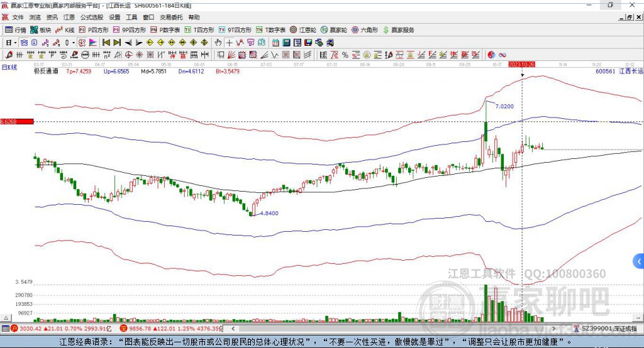Click the Bt=3.5479 value
Viewport: 644px width, 348px height.
228,72
